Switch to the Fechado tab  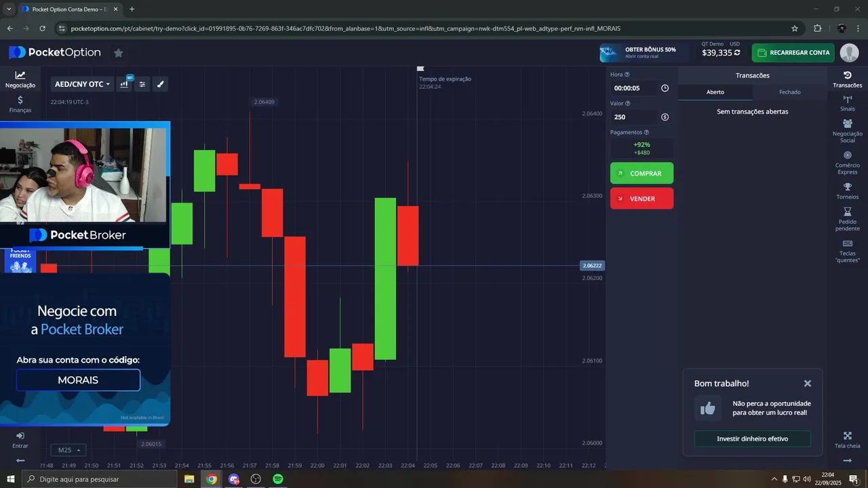coord(790,92)
